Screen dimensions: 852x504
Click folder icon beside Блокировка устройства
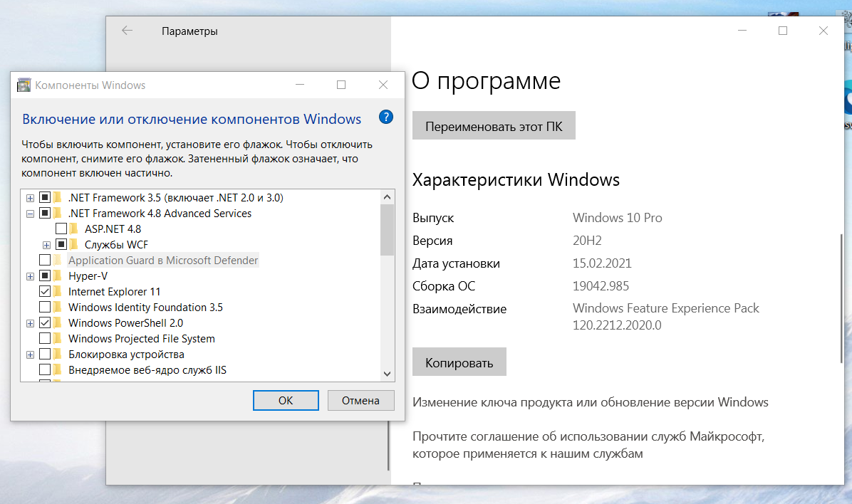pyautogui.click(x=58, y=354)
